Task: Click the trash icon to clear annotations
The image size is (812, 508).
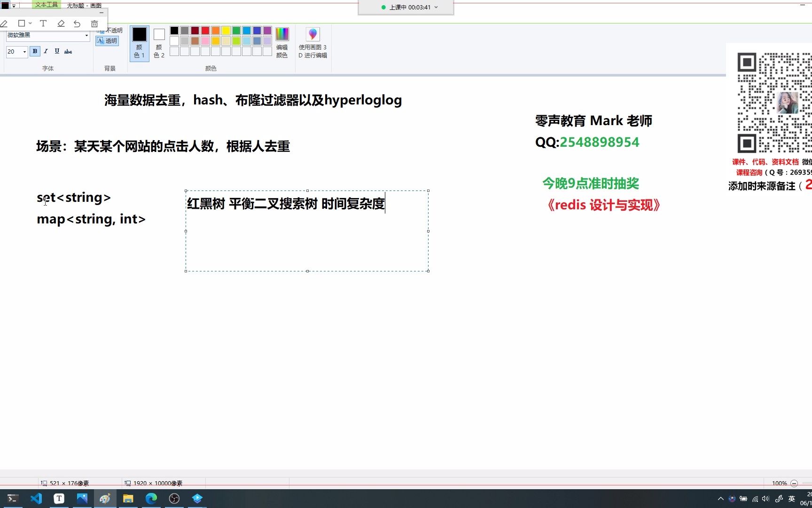Action: [x=94, y=24]
